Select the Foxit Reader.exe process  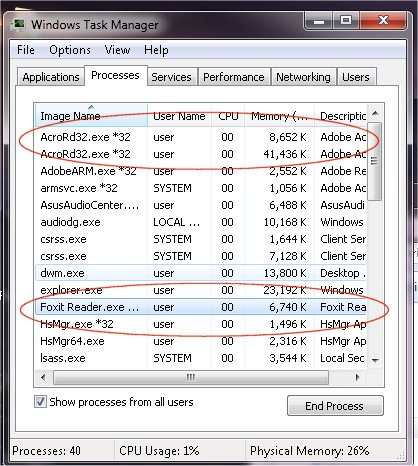tap(201, 307)
